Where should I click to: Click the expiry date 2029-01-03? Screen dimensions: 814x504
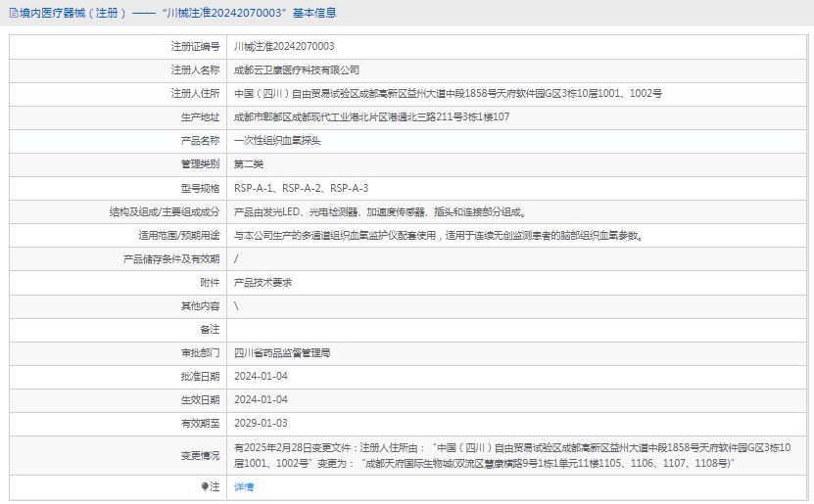pos(261,423)
